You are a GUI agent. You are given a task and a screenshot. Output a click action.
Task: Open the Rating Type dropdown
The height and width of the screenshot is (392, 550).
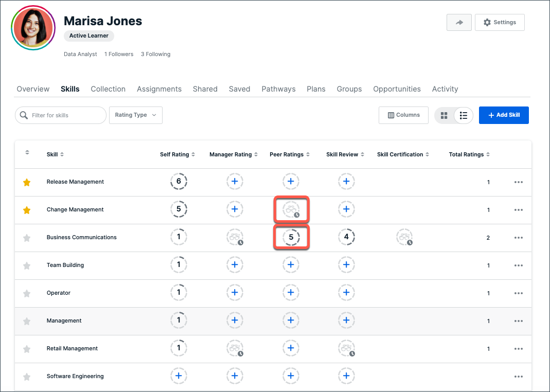pyautogui.click(x=135, y=115)
